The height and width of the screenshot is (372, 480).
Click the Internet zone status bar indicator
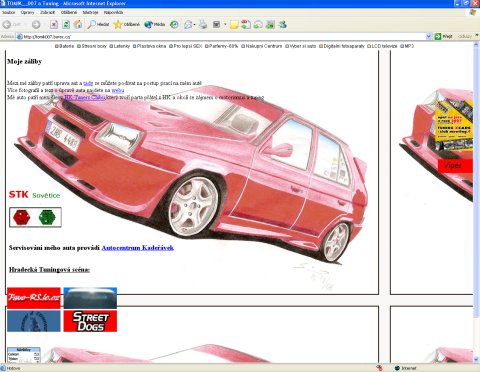tap(406, 368)
